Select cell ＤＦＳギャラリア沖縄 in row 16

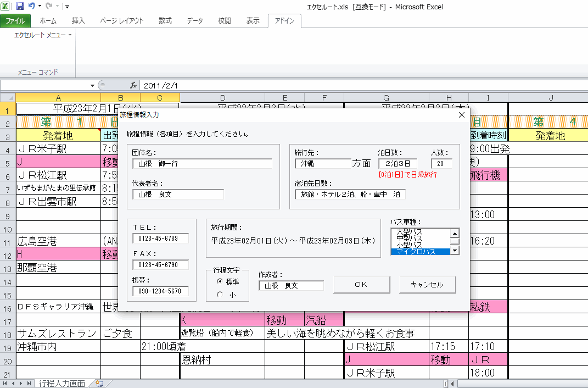tap(58, 307)
